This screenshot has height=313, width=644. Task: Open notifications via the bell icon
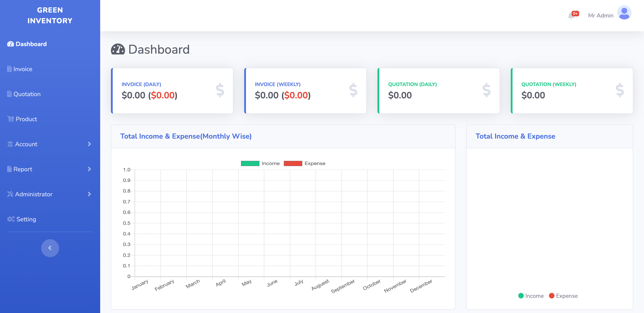pos(572,15)
